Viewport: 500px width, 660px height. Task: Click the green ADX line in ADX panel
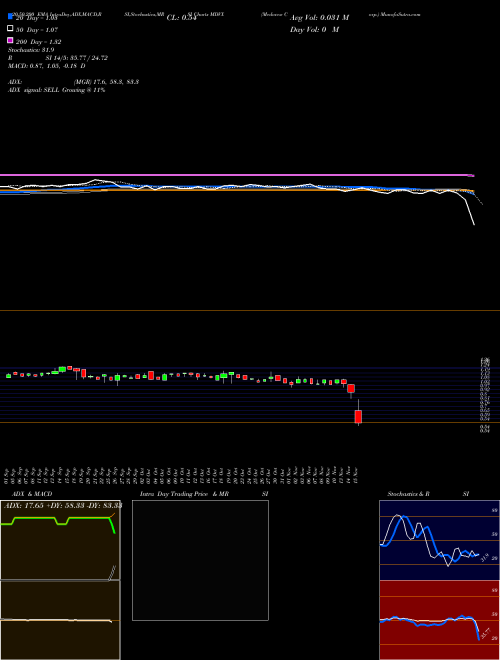pyautogui.click(x=59, y=519)
